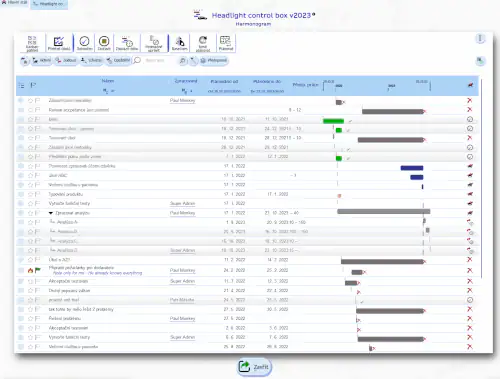Click the green flag on the noted row
The height and width of the screenshot is (379, 500).
(x=38, y=270)
